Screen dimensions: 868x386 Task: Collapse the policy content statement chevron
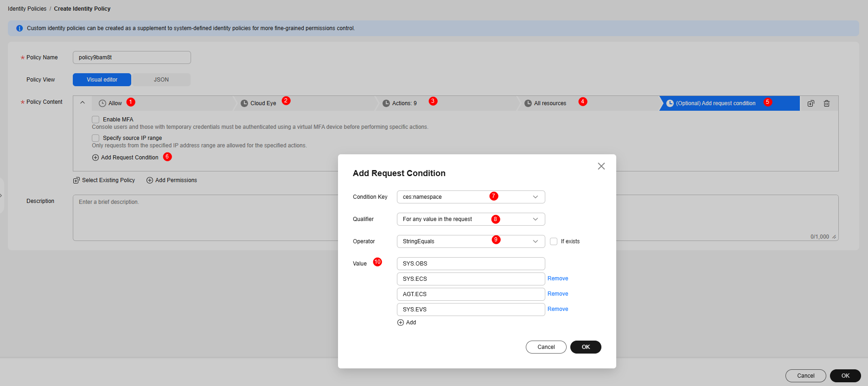coord(83,103)
